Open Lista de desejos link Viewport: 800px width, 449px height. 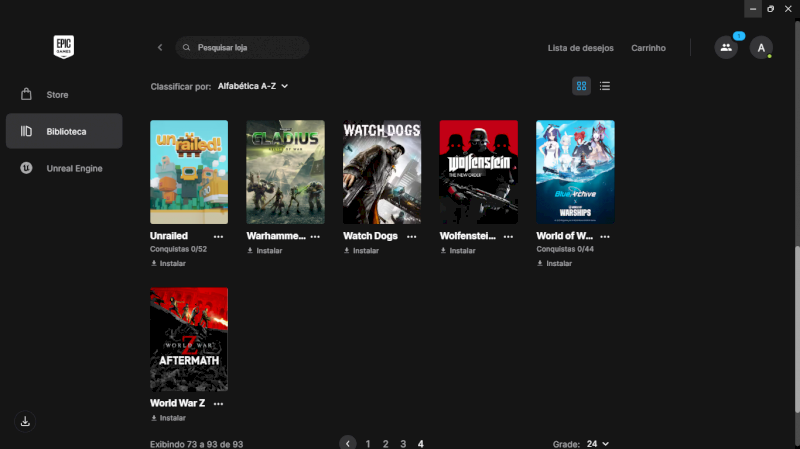[580, 48]
